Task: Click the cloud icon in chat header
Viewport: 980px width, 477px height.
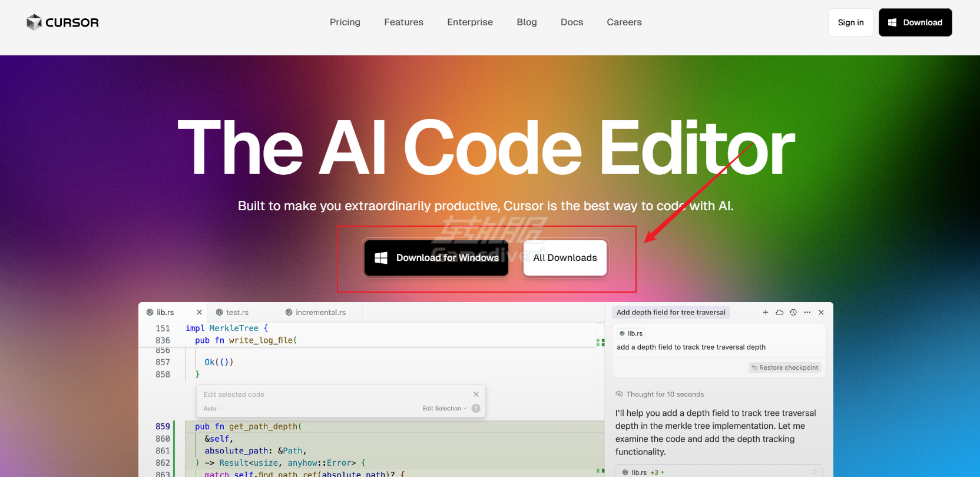Action: coord(779,313)
